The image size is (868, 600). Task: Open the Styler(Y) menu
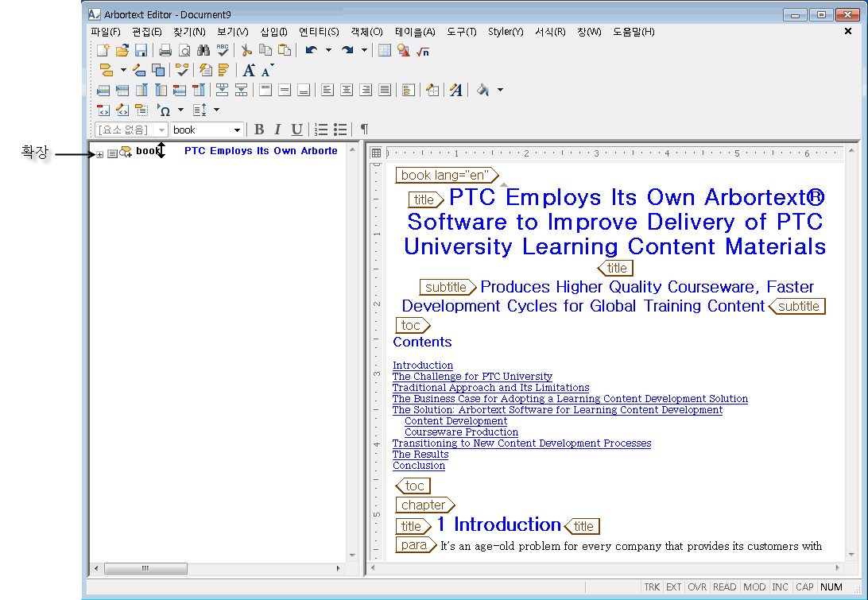(x=506, y=32)
